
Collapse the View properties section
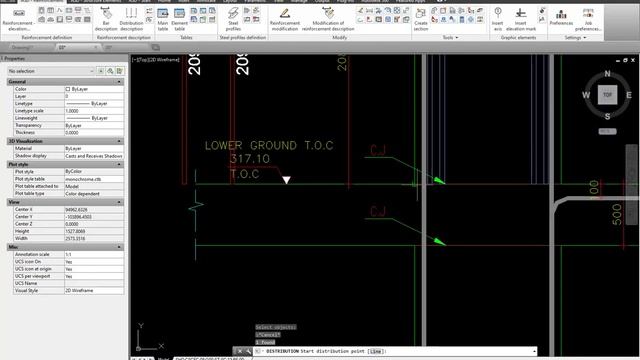point(119,202)
